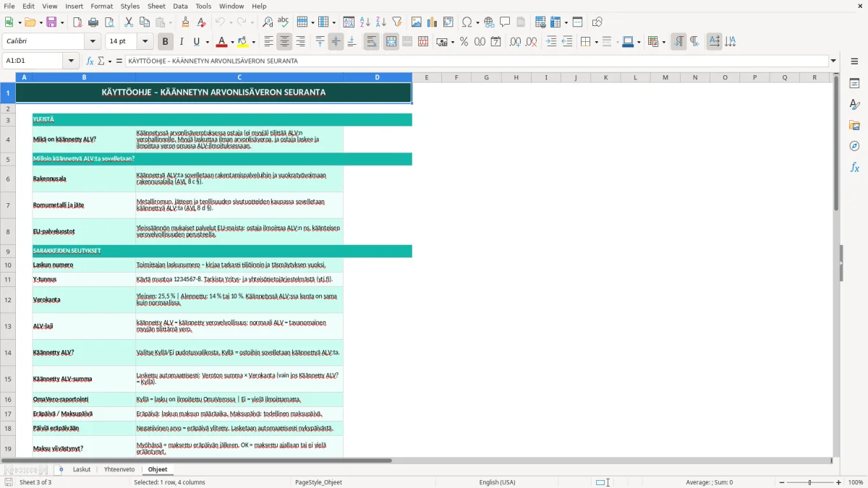Toggle Italic formatting

182,42
